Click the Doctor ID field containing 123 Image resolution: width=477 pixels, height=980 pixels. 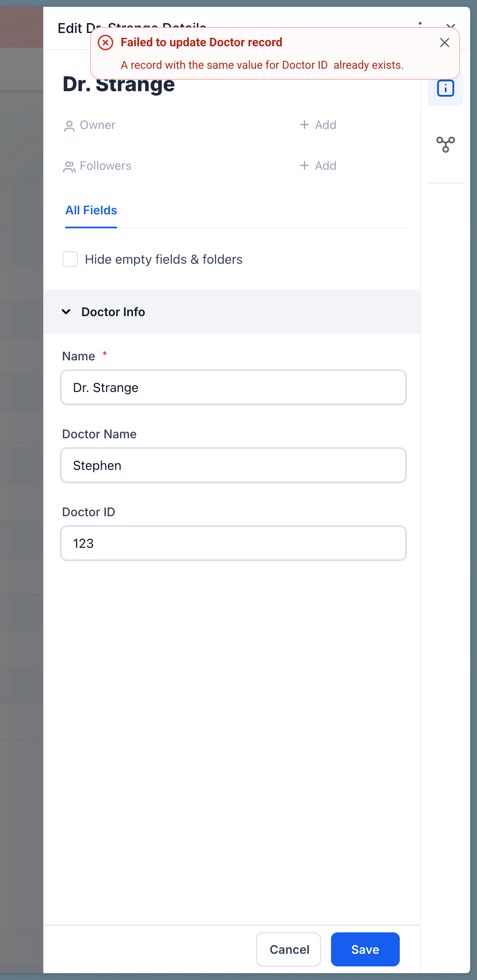tap(233, 543)
